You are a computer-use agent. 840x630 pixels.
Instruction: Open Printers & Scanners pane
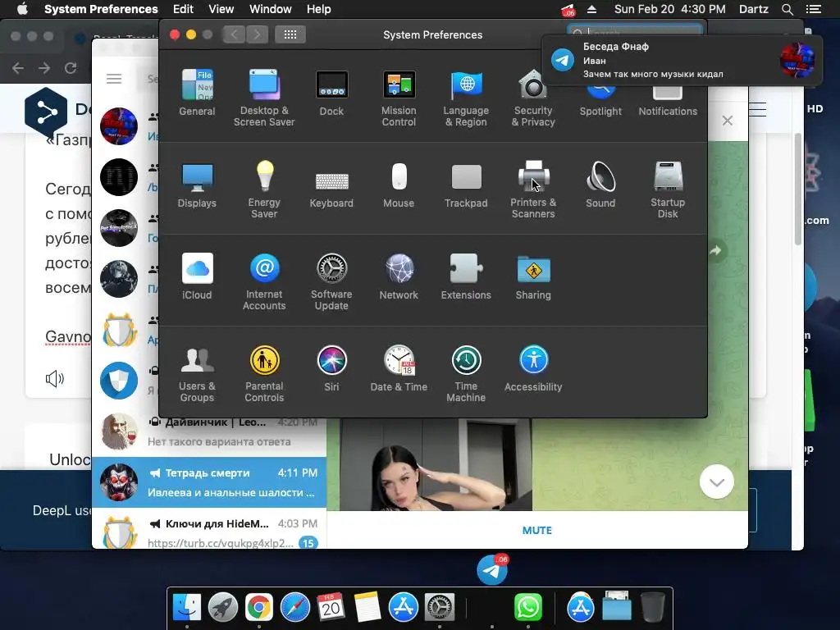coord(533,189)
